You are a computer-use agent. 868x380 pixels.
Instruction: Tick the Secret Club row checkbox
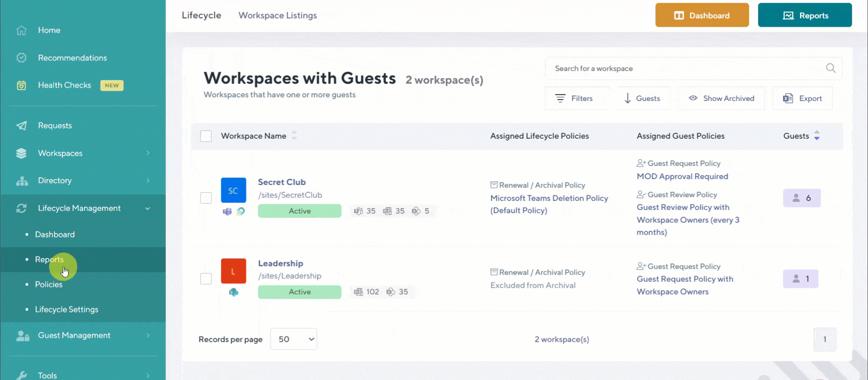pos(206,198)
